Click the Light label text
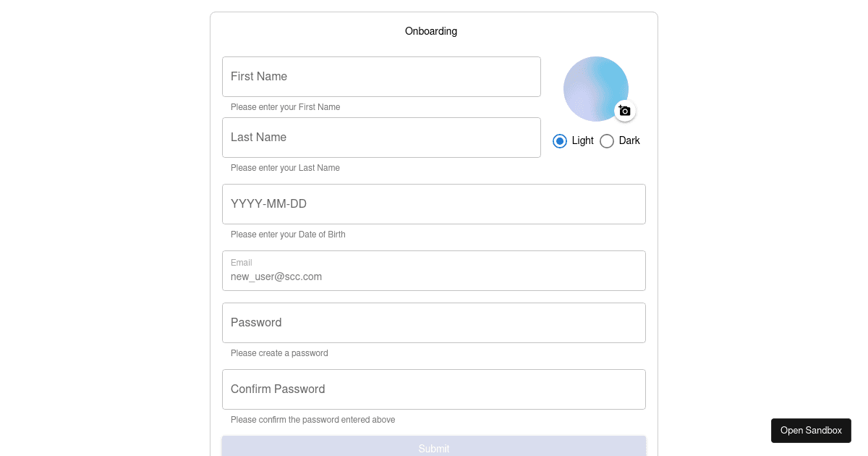The height and width of the screenshot is (456, 868). coord(582,140)
